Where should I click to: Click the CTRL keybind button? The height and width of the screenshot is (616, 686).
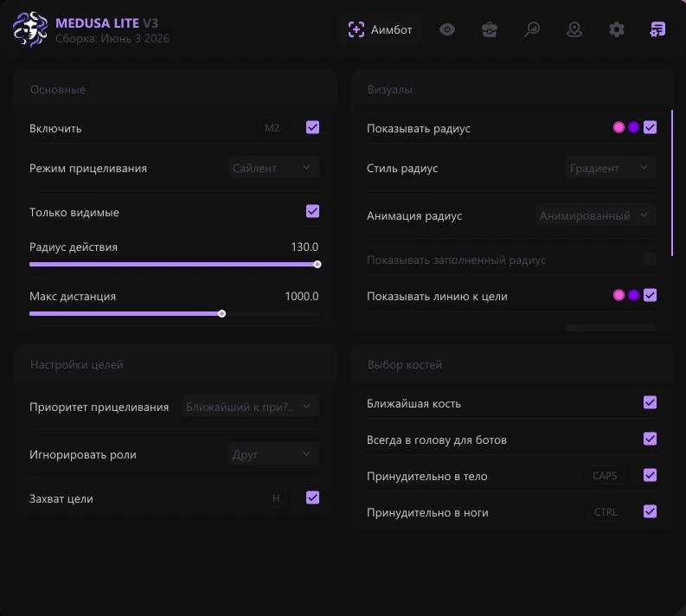pyautogui.click(x=606, y=512)
